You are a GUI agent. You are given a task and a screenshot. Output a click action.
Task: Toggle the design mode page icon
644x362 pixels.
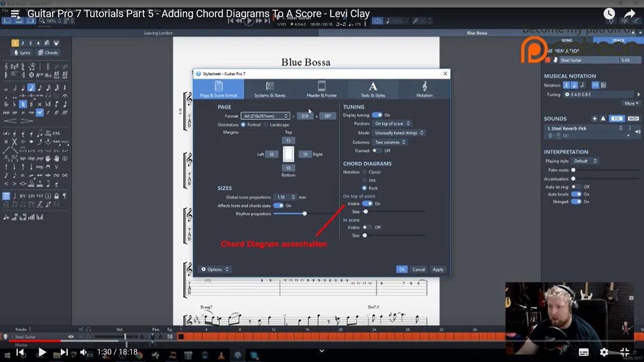click(6, 196)
